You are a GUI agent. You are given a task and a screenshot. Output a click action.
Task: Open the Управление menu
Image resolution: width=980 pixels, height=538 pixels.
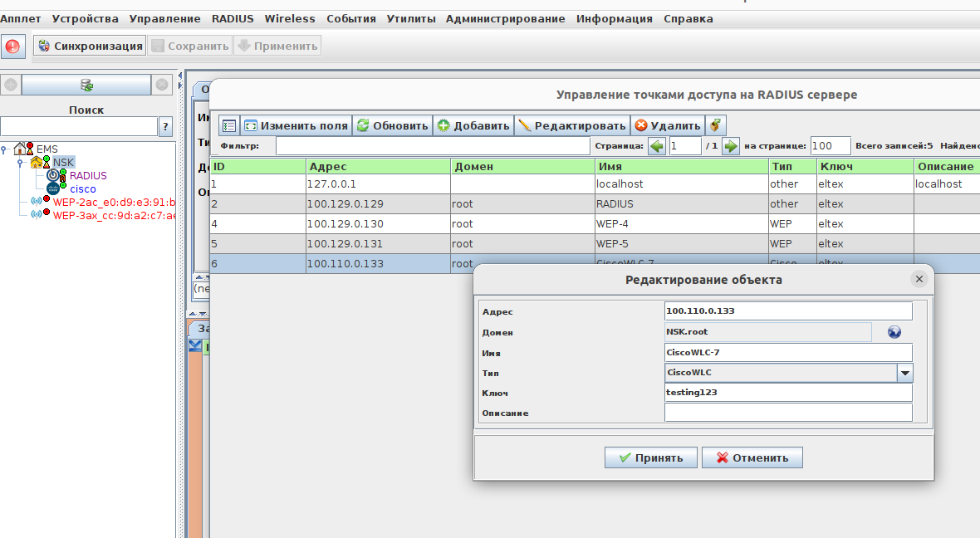(165, 19)
